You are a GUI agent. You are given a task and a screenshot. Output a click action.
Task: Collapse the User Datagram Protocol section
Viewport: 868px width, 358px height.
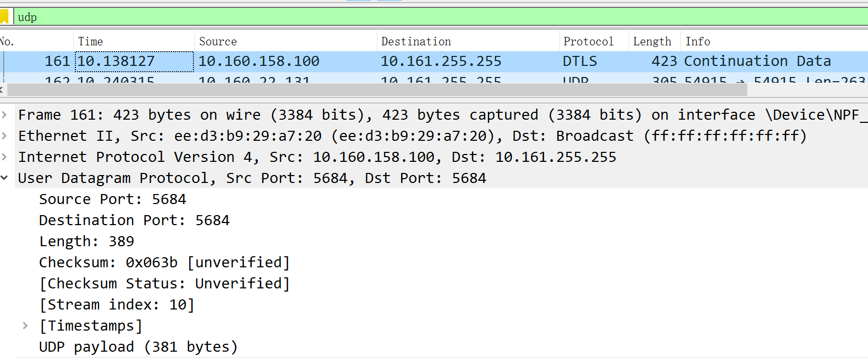[x=5, y=178]
